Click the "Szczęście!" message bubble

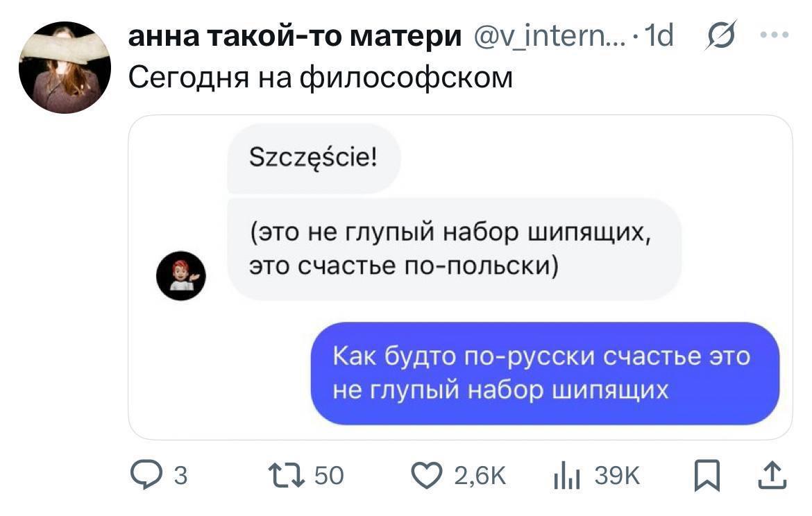[314, 159]
